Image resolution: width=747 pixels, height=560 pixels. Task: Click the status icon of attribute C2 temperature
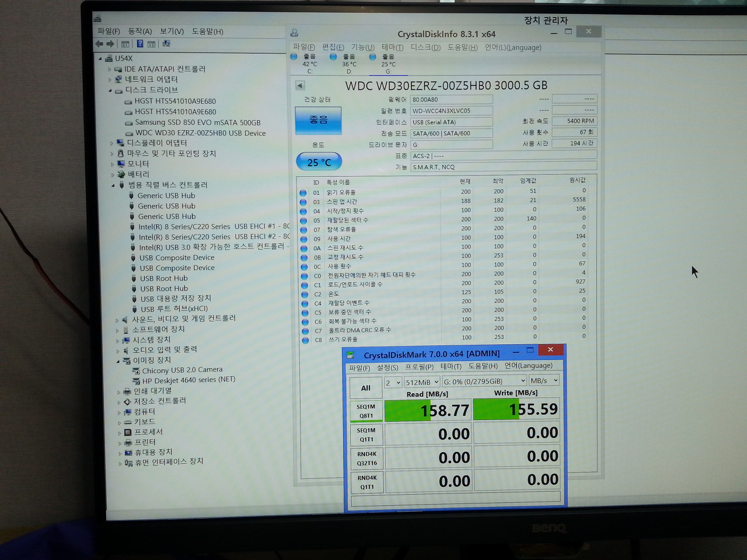coord(304,294)
